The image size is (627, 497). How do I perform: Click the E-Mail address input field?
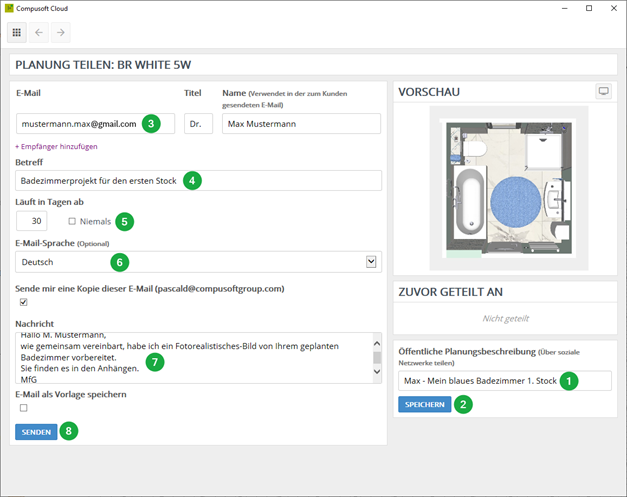tap(95, 124)
